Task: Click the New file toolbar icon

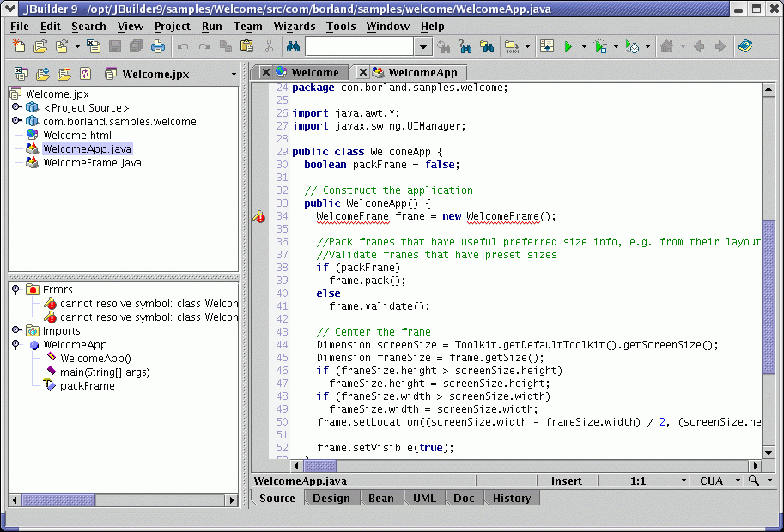Action: 19,47
